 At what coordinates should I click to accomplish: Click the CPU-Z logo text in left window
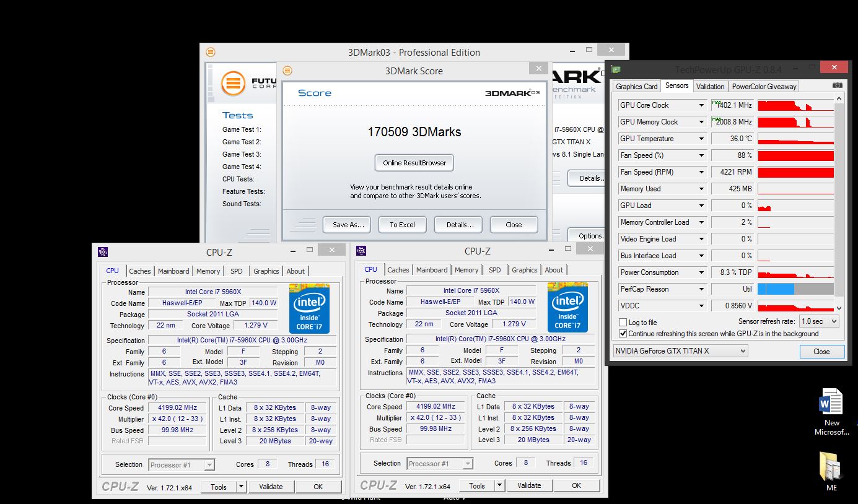point(120,487)
